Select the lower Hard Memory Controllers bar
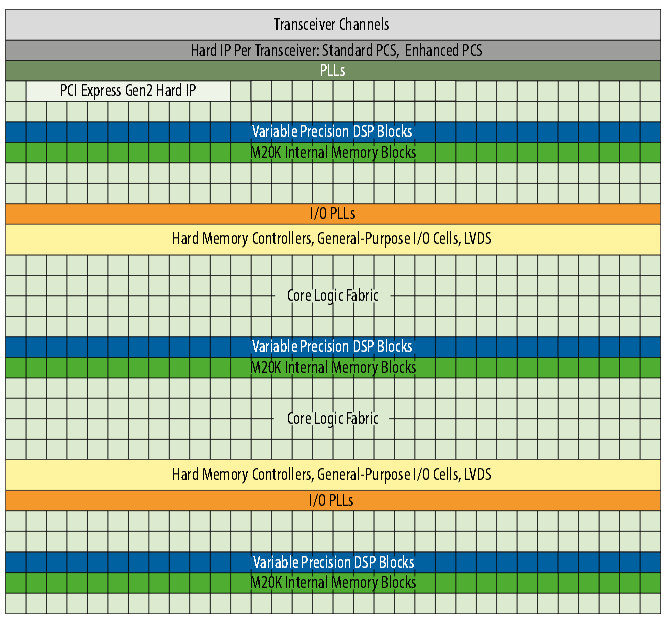666x620 pixels. point(333,474)
